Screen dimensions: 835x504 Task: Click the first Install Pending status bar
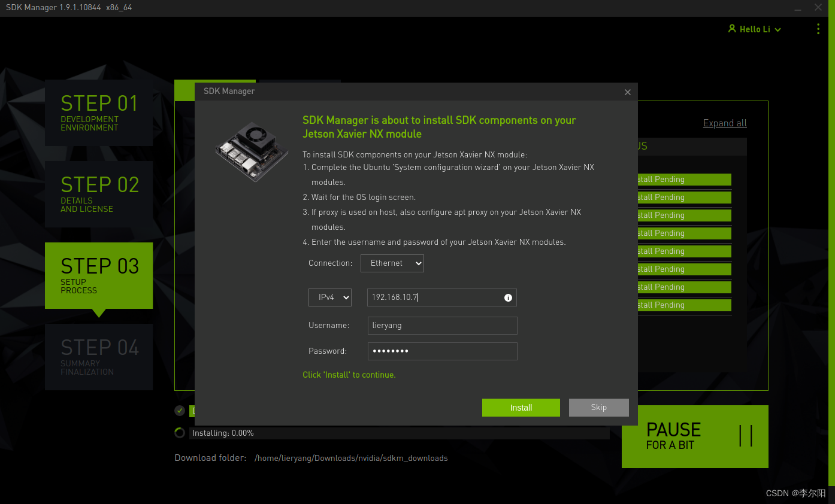pyautogui.click(x=685, y=180)
